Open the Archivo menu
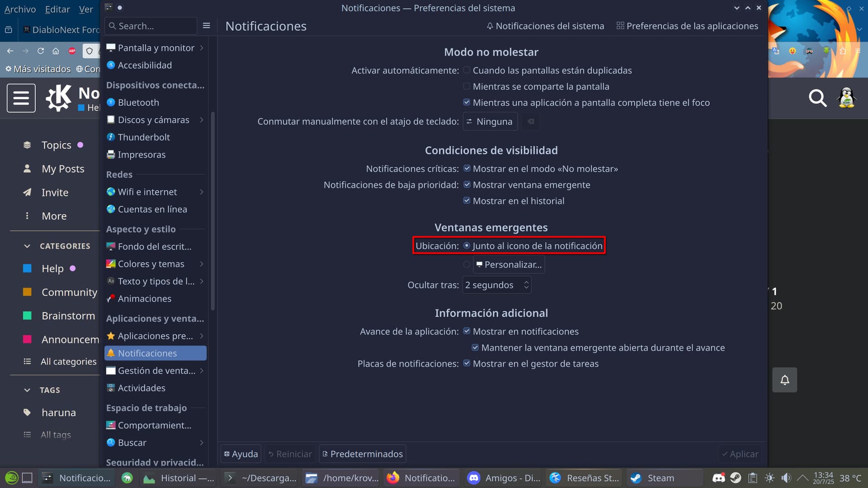Screen dimensions: 868x488 tap(20, 9)
